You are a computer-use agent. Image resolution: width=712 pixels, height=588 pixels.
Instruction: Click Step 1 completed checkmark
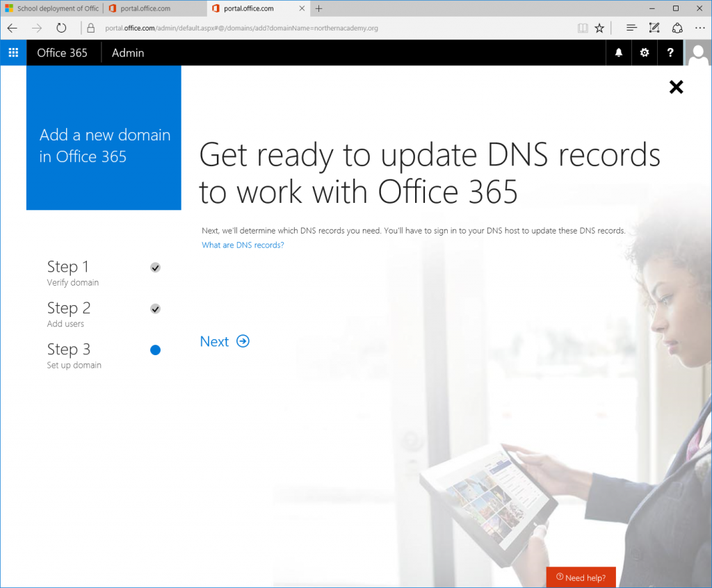tap(155, 268)
